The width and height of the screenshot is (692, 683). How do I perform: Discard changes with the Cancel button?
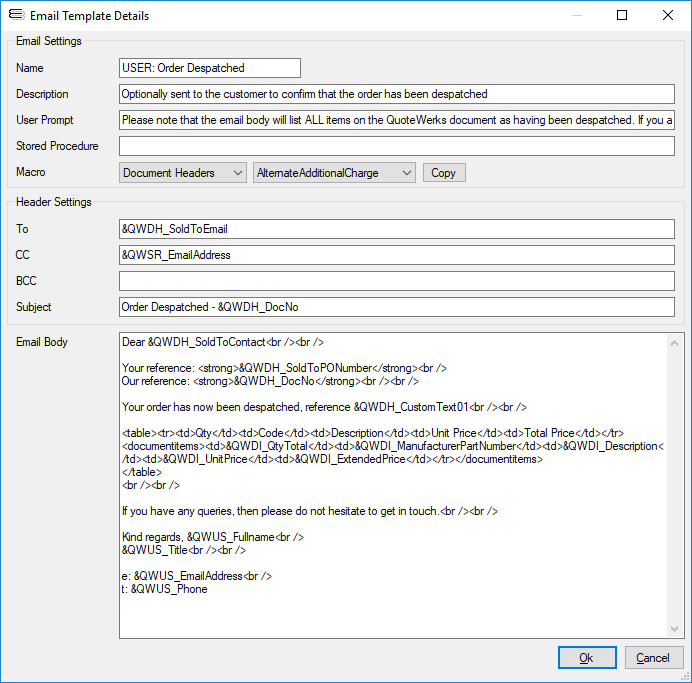click(654, 657)
